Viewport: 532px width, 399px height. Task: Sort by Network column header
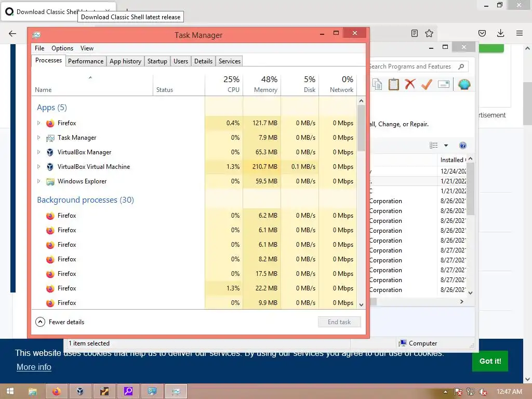[x=338, y=84]
